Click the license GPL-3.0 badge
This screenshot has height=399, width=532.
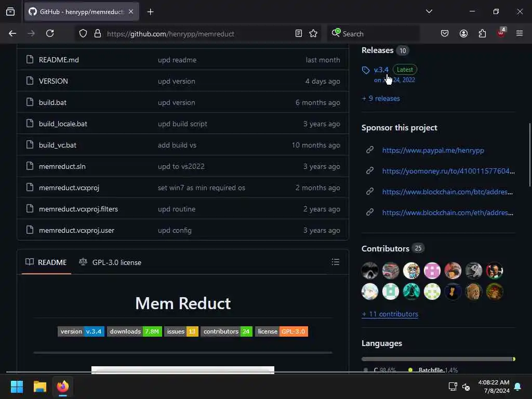click(282, 331)
